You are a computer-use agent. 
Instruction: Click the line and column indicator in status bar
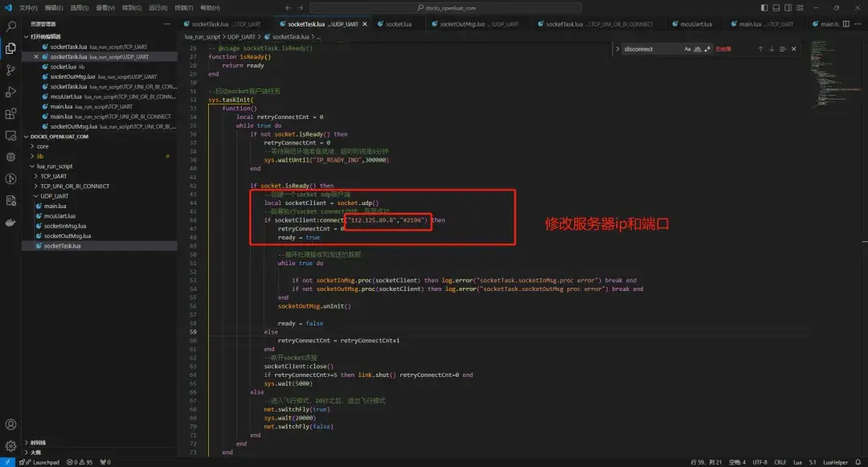pos(706,462)
